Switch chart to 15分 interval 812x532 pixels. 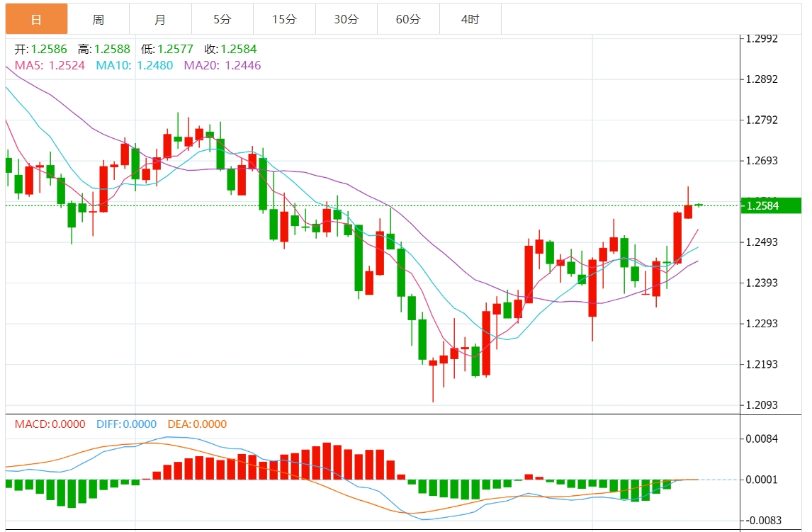click(x=284, y=19)
